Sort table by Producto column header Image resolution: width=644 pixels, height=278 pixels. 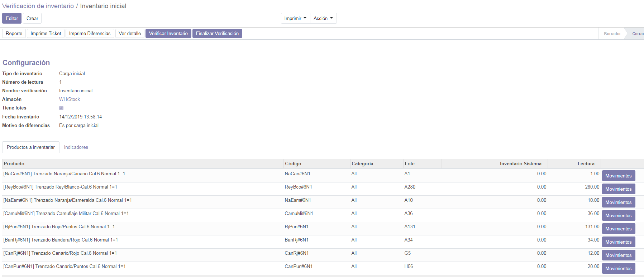coord(14,164)
